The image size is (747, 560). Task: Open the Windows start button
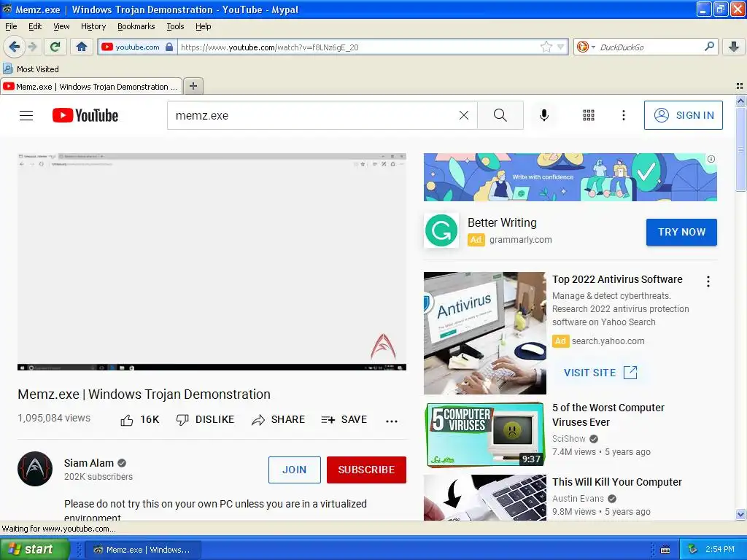pos(35,549)
